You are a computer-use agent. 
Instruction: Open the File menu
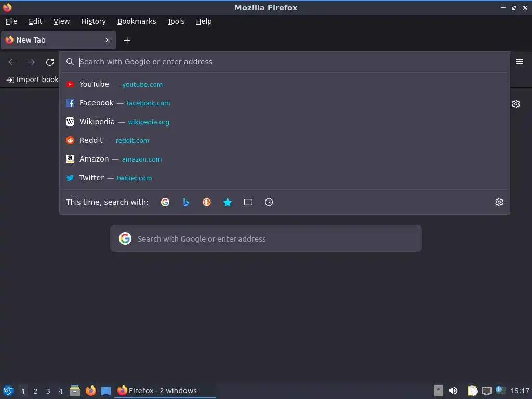click(11, 21)
